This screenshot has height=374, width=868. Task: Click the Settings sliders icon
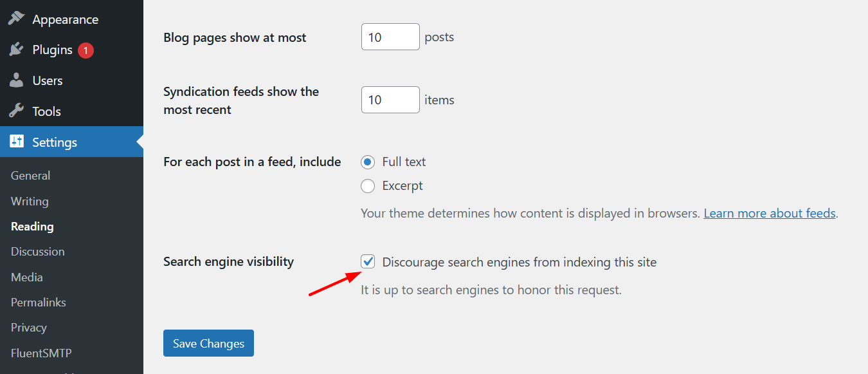point(17,142)
